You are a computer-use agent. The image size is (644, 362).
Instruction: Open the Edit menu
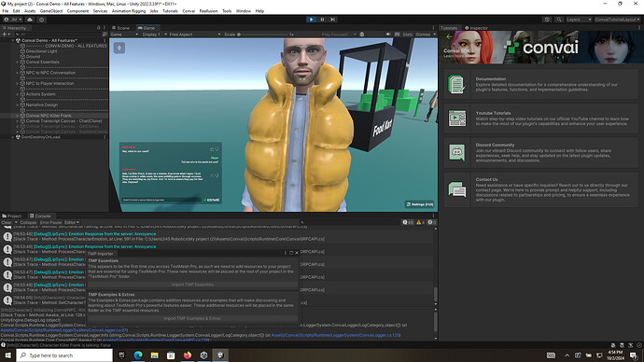[17, 11]
